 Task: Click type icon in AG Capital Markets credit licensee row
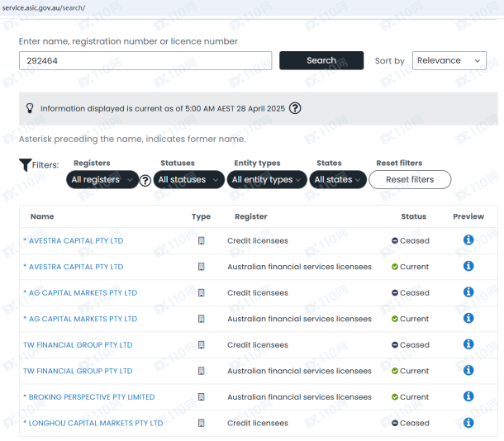point(202,292)
